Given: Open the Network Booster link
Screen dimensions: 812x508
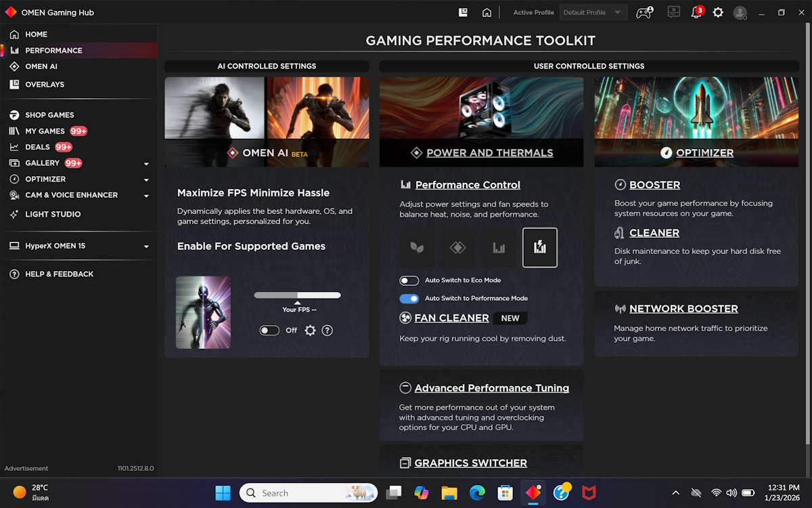Looking at the screenshot, I should [x=683, y=309].
